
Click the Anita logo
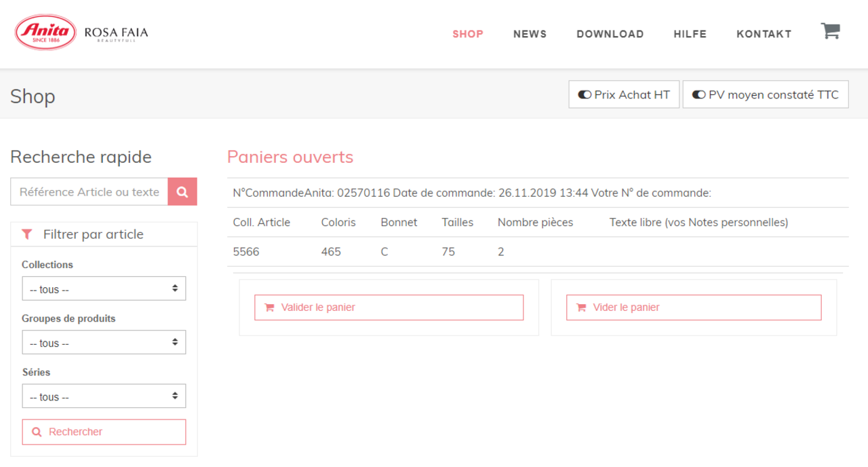(46, 33)
